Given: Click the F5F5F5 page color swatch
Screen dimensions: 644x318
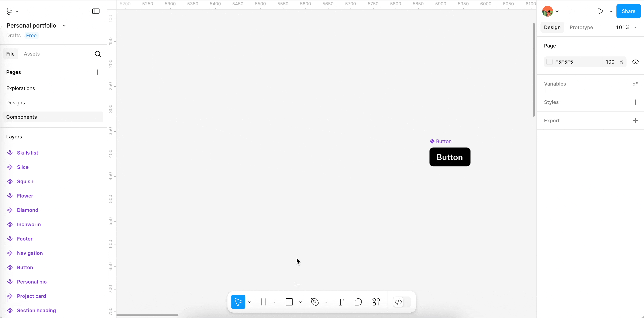Looking at the screenshot, I should point(549,62).
